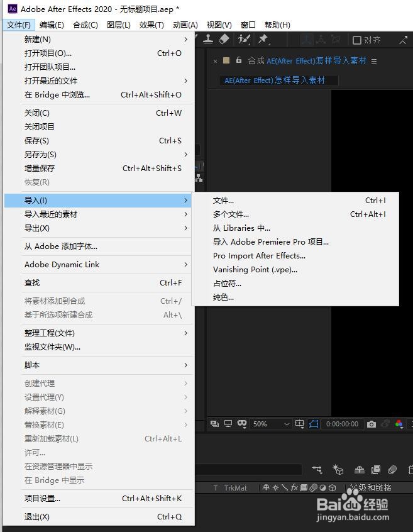Open the 编辑(E) menu
413x532 pixels.
52,25
